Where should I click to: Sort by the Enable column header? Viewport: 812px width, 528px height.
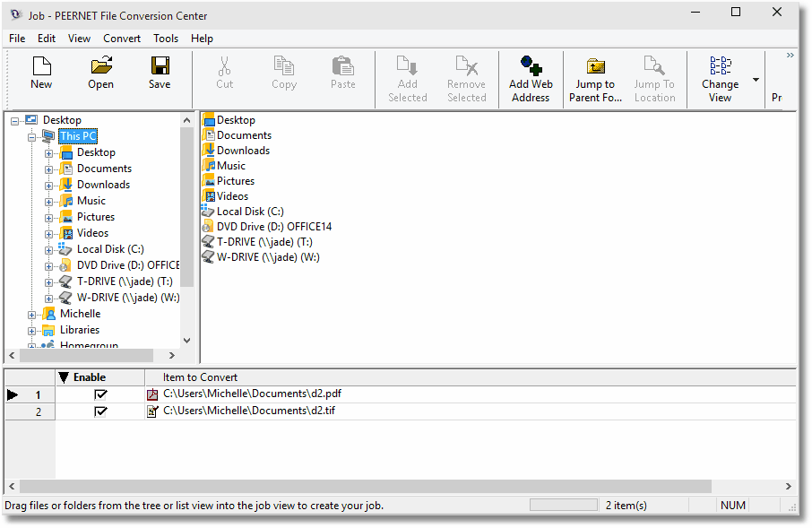point(100,377)
